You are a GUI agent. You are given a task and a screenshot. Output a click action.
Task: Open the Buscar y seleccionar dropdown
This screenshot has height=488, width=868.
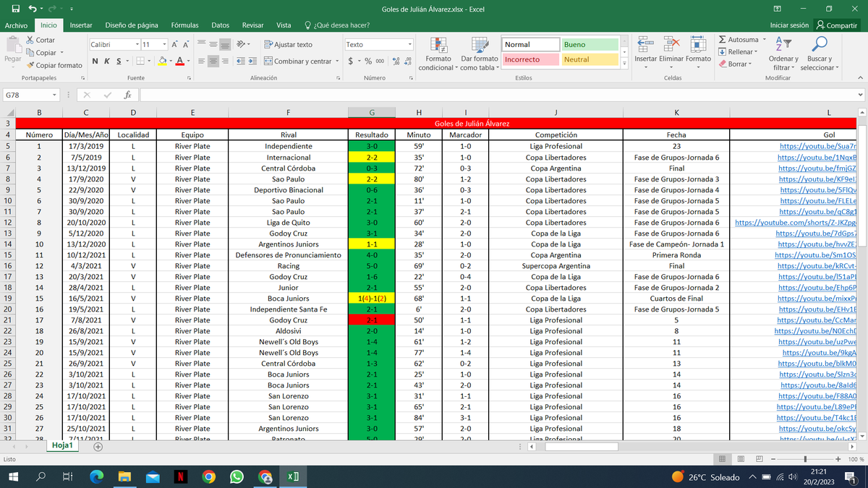pyautogui.click(x=820, y=54)
